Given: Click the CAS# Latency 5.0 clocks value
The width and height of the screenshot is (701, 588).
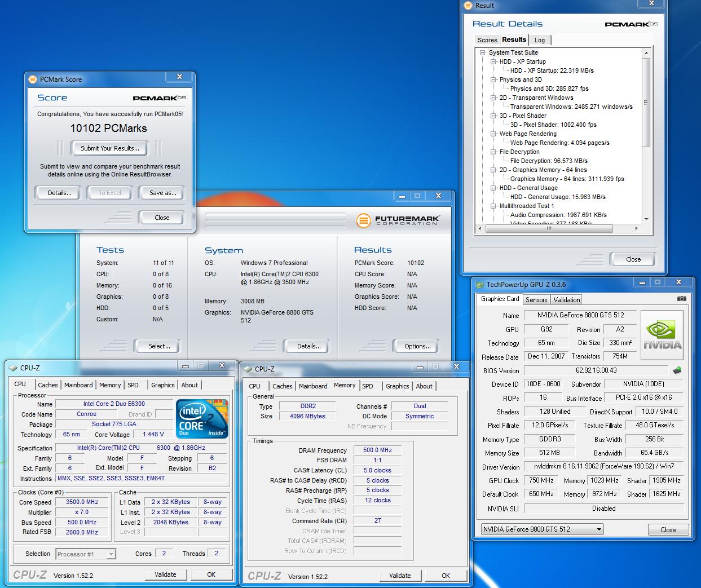Looking at the screenshot, I should tap(377, 470).
